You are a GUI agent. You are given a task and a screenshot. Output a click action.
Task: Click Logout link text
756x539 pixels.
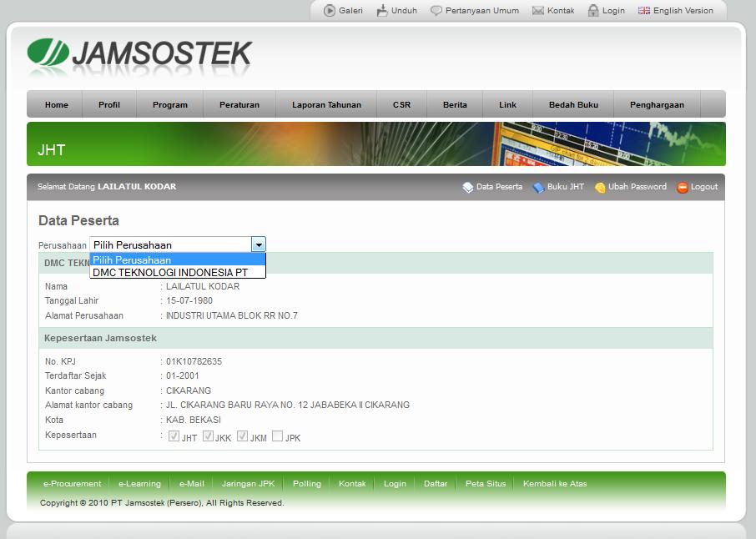(x=704, y=187)
